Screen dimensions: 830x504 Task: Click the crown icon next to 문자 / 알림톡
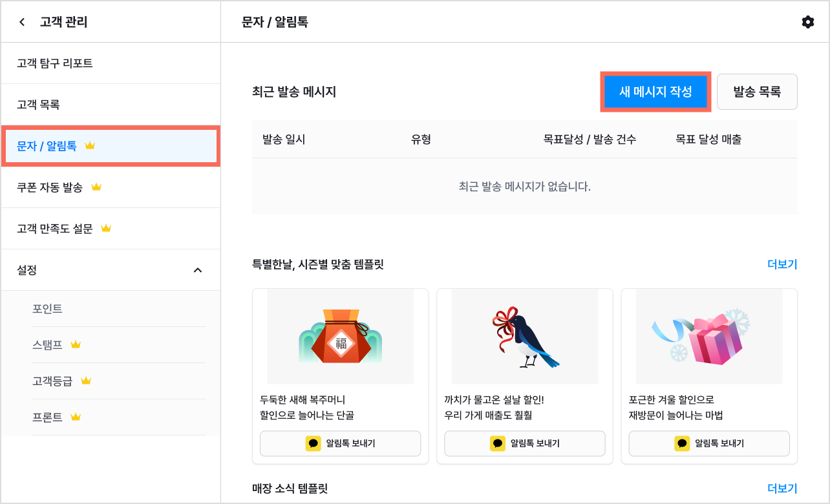pyautogui.click(x=90, y=145)
